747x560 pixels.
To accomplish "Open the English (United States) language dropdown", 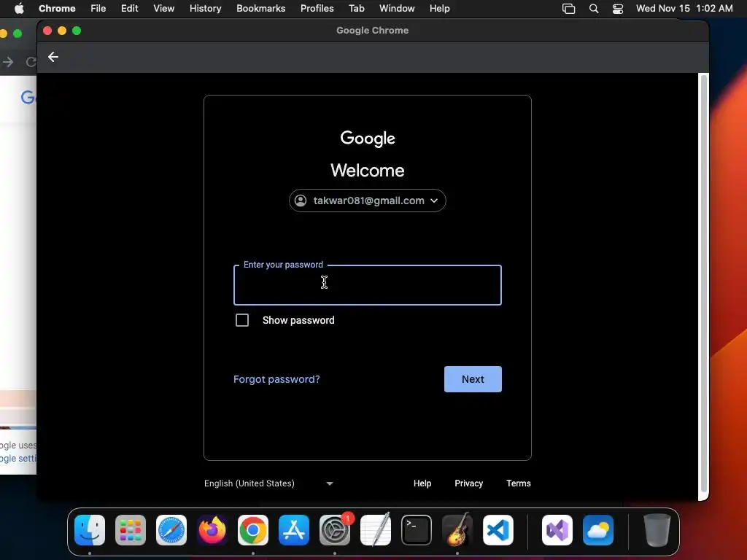I will click(x=268, y=483).
